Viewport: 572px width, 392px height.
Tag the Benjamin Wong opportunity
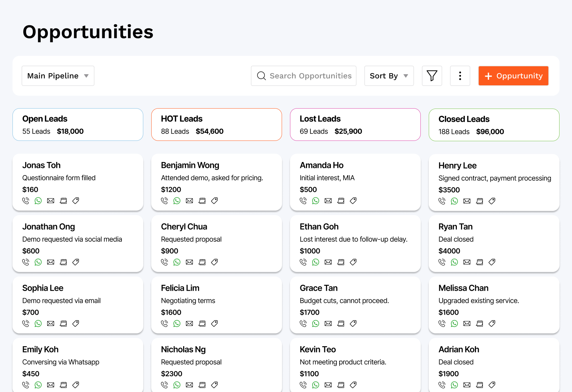[x=214, y=201]
